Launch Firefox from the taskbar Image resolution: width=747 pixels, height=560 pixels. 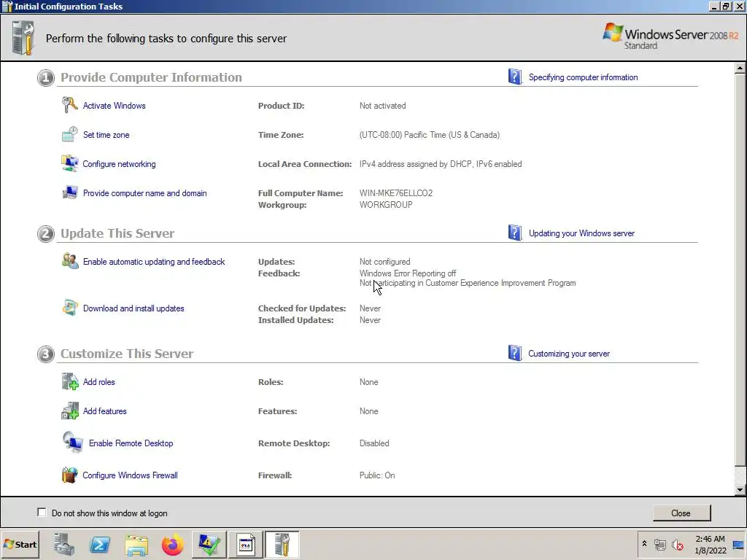[x=172, y=544]
